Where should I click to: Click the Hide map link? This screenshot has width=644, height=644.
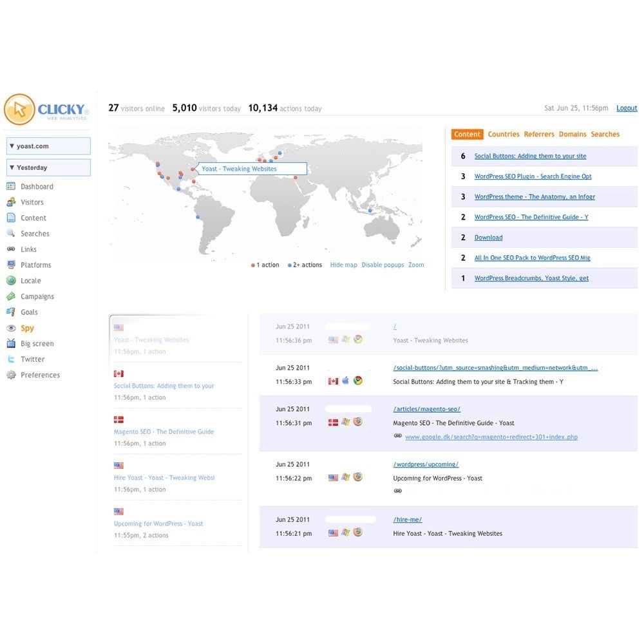coord(343,265)
